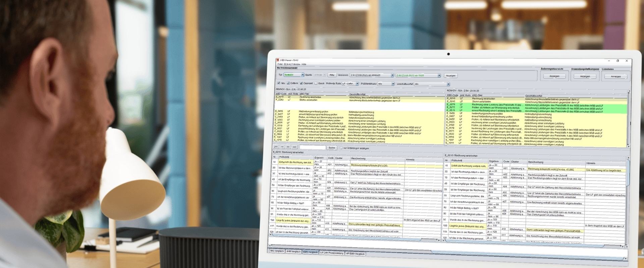Select green row E_0272 in right EBD list
The width and height of the screenshot is (644, 268).
coord(536,108)
